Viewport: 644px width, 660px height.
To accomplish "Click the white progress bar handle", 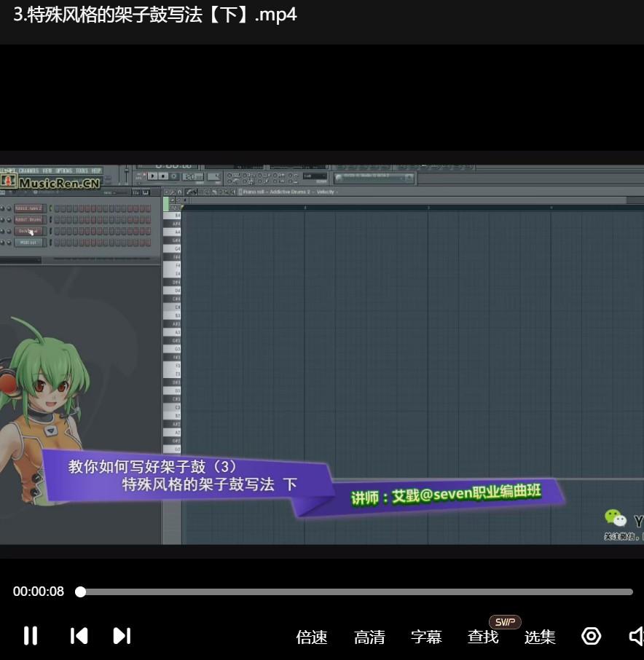I will [80, 592].
